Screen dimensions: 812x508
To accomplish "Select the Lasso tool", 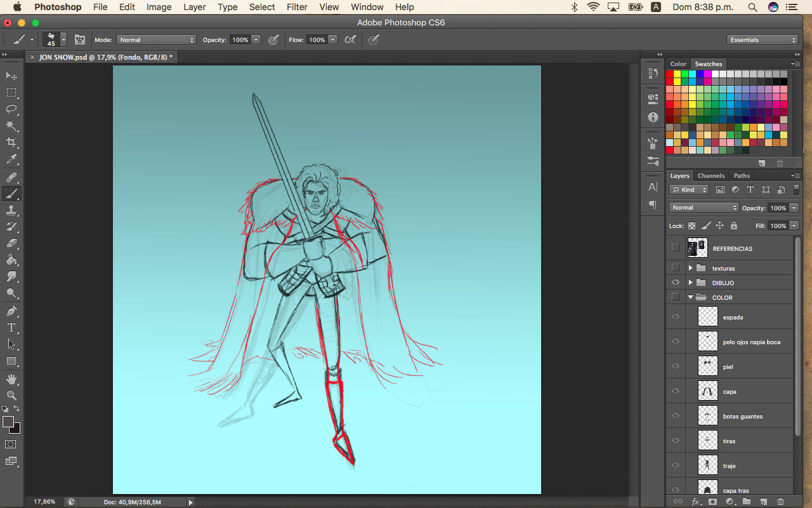I will (11, 109).
